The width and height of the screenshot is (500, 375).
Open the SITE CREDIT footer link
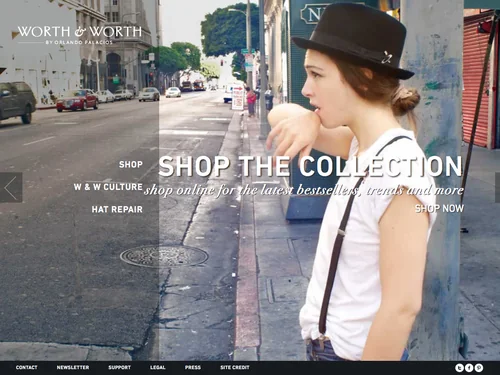coord(235,367)
